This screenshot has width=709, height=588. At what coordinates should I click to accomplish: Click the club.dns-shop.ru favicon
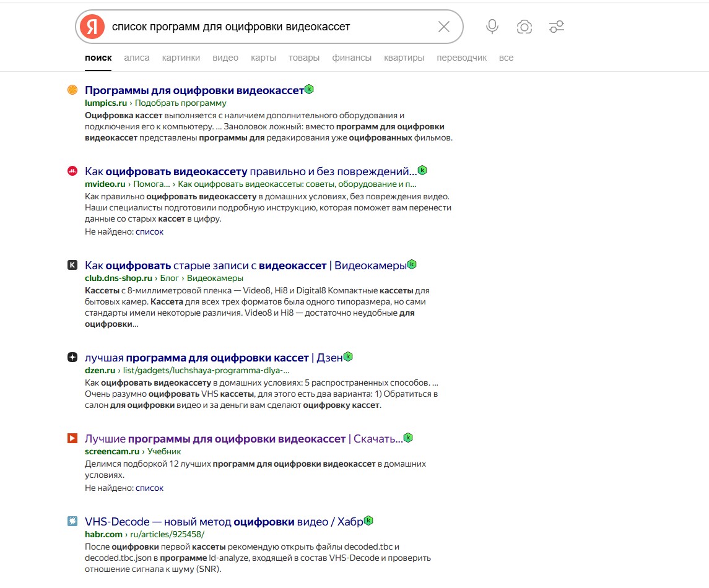[x=72, y=265]
